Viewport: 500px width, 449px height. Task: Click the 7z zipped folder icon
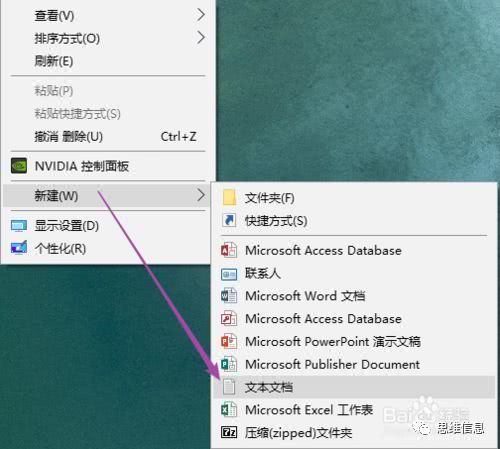click(x=229, y=433)
